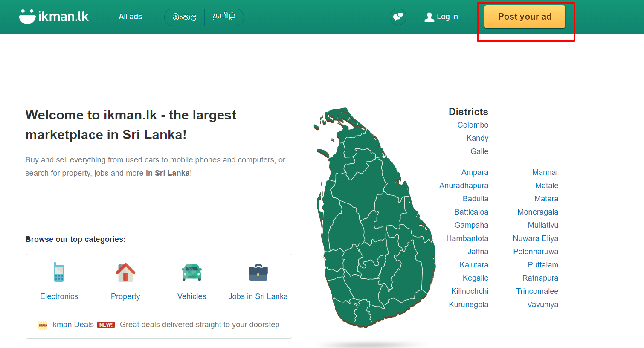644x348 pixels.
Task: Open the ikman Deals link
Action: coord(72,325)
